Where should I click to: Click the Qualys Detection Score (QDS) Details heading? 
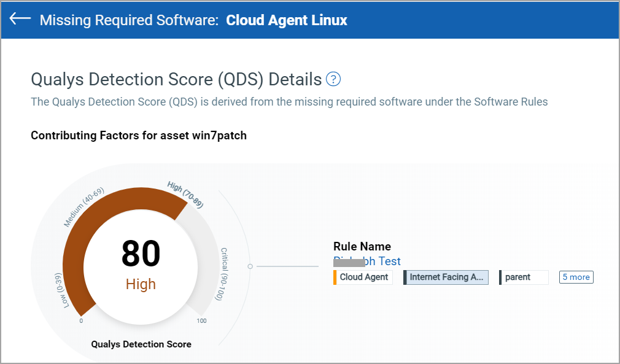[x=176, y=79]
